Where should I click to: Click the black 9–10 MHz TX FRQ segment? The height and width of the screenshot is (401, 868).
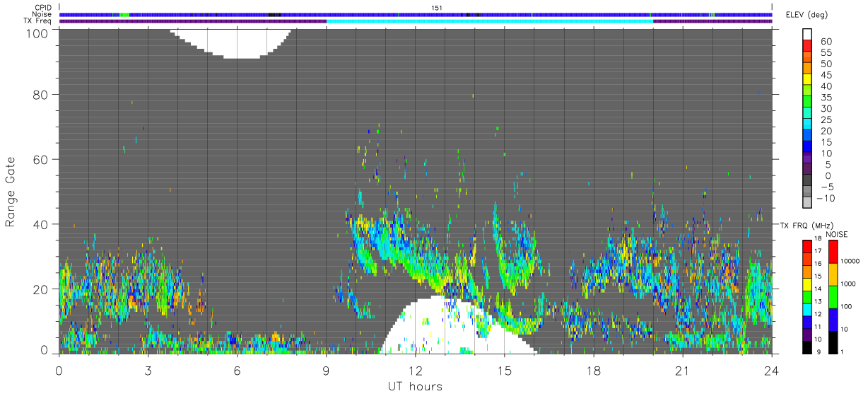pyautogui.click(x=807, y=347)
